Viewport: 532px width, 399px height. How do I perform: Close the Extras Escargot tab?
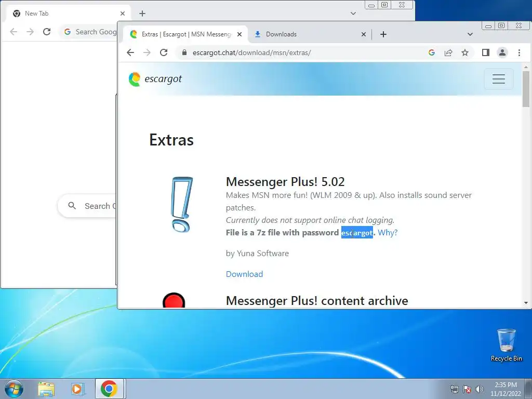[240, 34]
